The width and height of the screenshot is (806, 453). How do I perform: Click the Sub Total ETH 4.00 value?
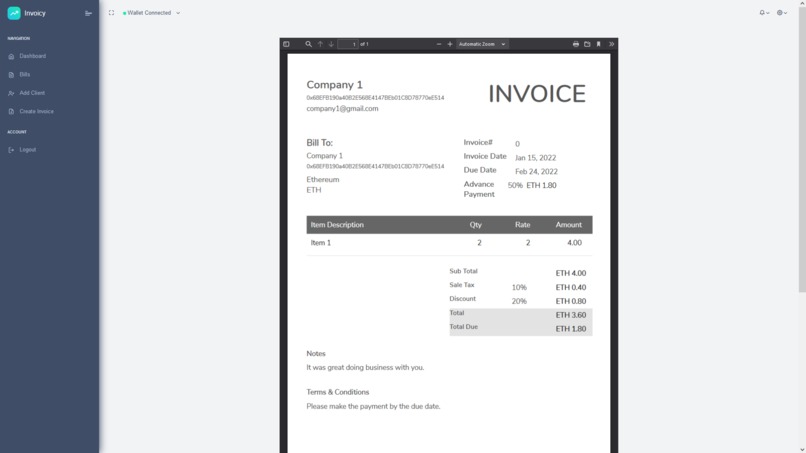click(x=571, y=274)
